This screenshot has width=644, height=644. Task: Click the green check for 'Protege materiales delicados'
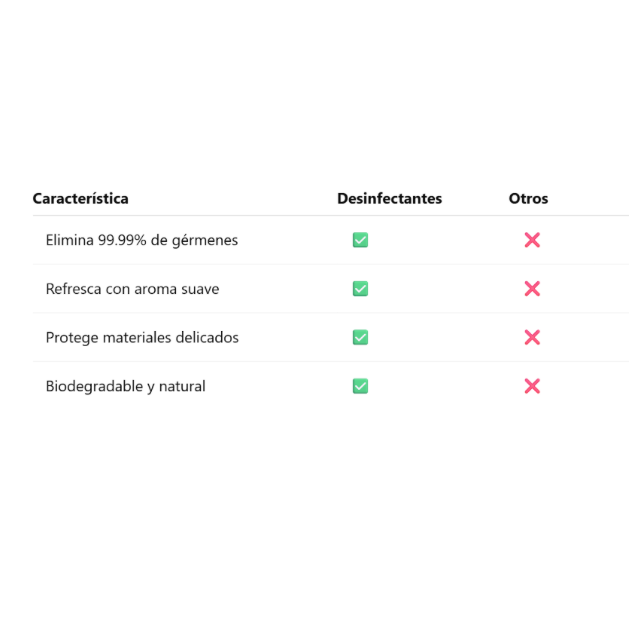tap(360, 337)
